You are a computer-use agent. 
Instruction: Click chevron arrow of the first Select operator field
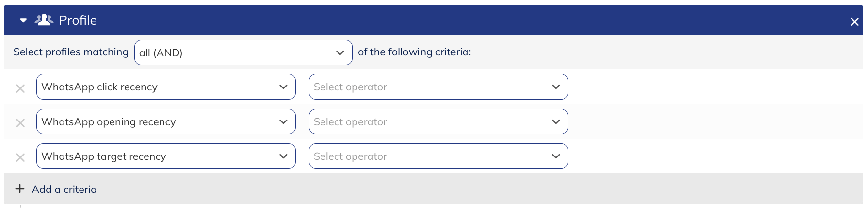coord(556,87)
